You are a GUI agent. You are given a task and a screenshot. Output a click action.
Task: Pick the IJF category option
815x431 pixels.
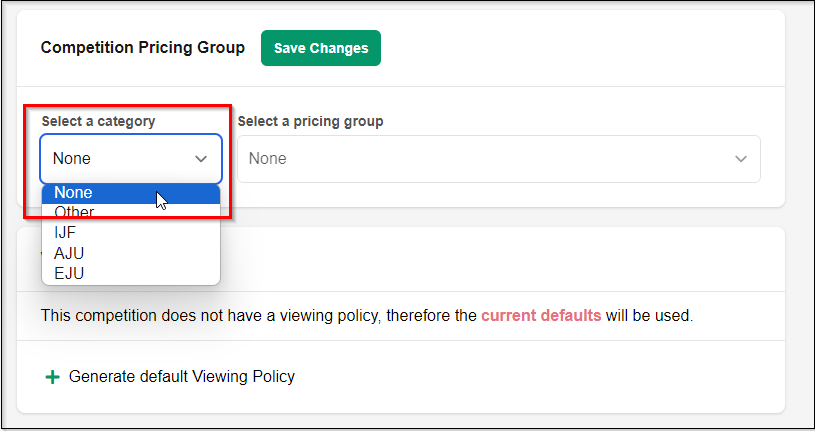click(66, 232)
